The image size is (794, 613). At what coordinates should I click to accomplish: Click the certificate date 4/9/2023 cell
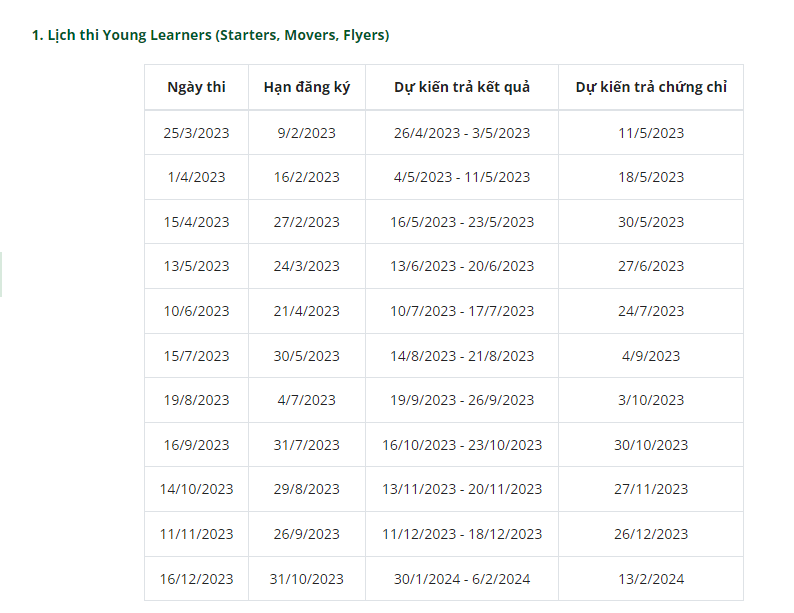[x=651, y=356]
